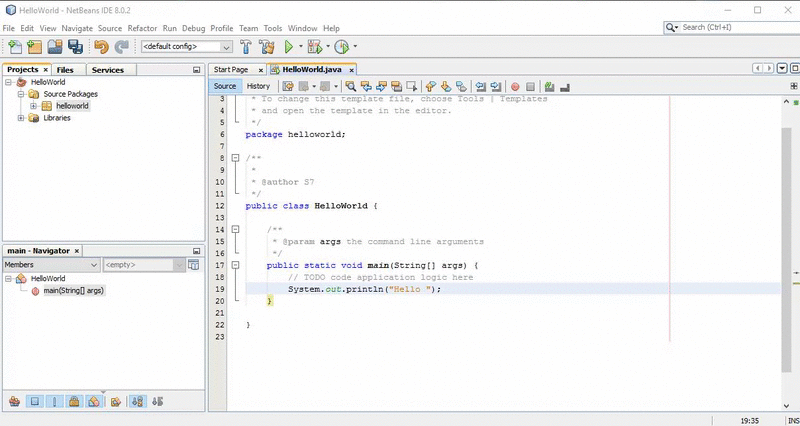Viewport: 800px width, 426px height.
Task: Open the default config dropdown
Action: [x=226, y=47]
